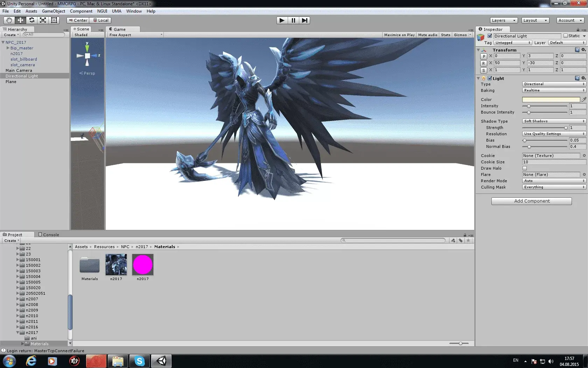
Task: Open the light Color swatch
Action: [x=551, y=100]
